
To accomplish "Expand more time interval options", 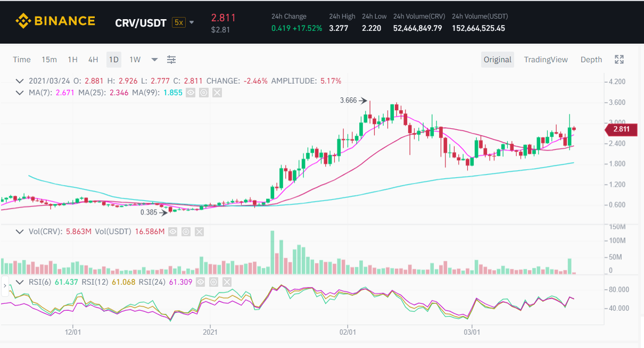I will click(154, 60).
